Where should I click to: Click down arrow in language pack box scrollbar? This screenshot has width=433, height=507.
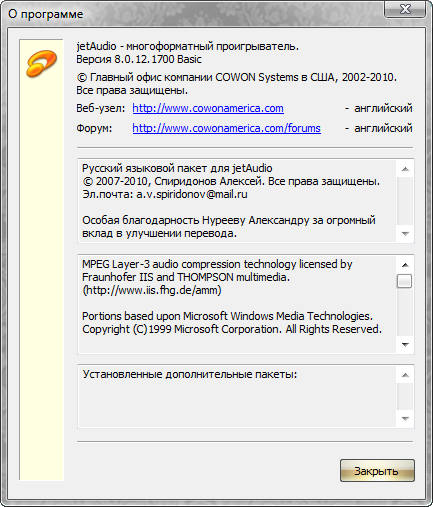pyautogui.click(x=405, y=234)
